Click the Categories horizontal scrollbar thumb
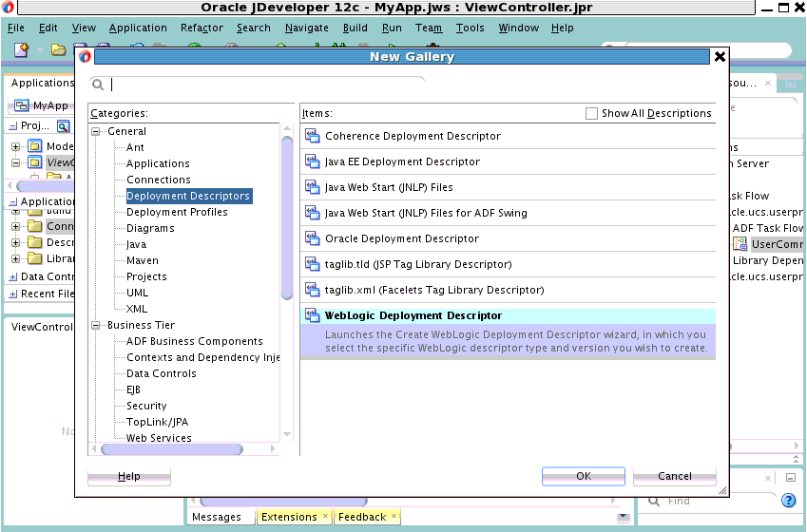 [x=172, y=449]
